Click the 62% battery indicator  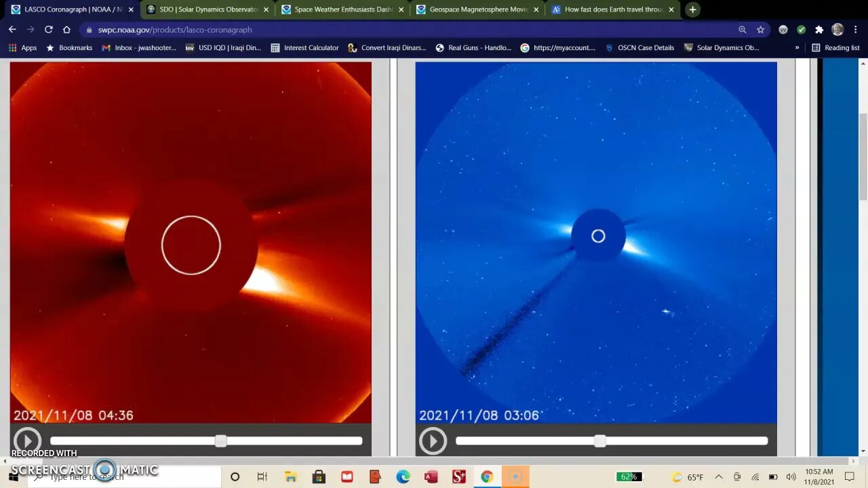click(629, 477)
